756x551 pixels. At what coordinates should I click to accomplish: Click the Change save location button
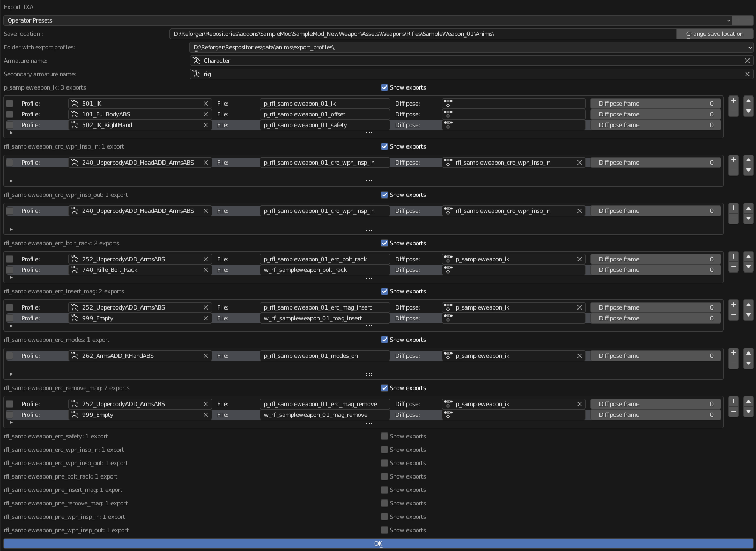(714, 34)
